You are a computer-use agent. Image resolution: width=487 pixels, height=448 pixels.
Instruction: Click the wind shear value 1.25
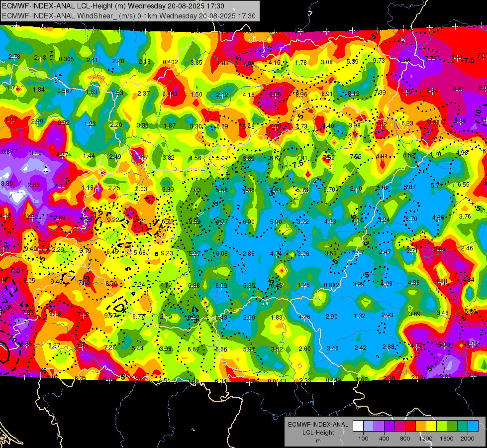click(304, 285)
